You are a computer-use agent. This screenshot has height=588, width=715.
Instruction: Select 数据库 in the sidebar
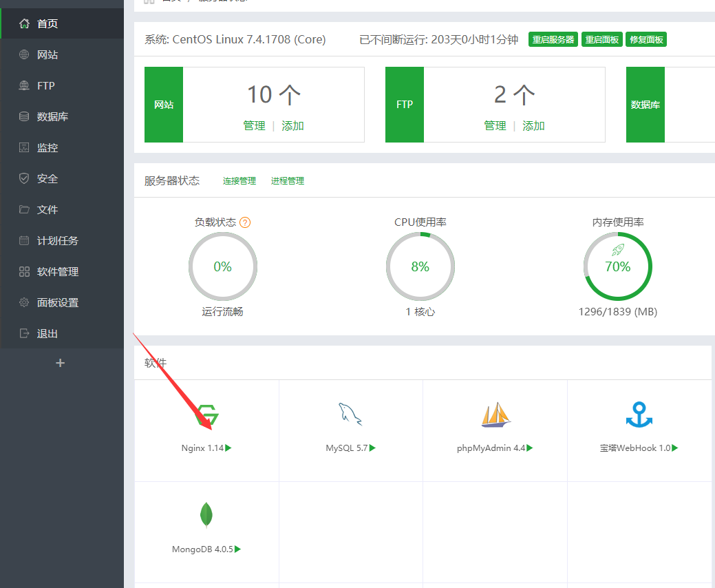point(62,117)
